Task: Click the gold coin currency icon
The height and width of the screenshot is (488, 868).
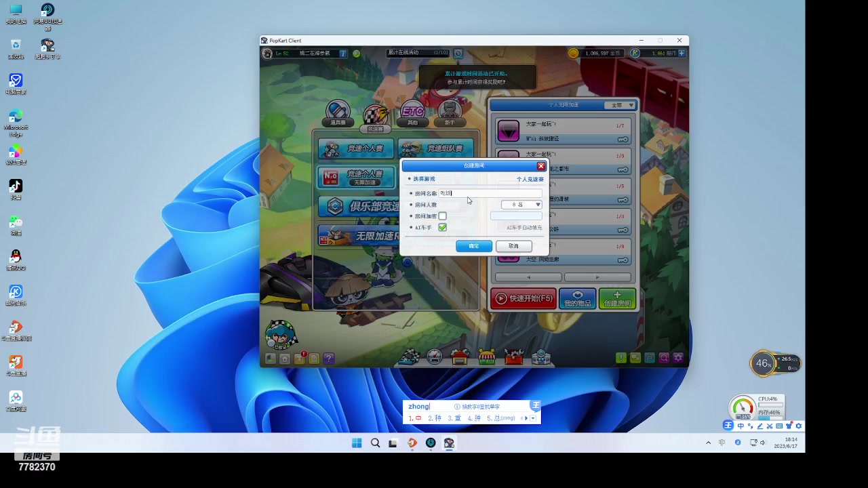Action: click(x=573, y=53)
